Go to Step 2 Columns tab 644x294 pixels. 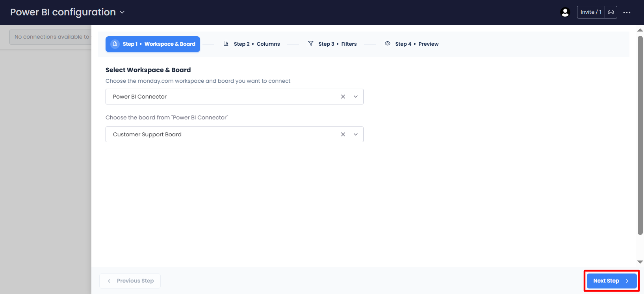[251, 44]
